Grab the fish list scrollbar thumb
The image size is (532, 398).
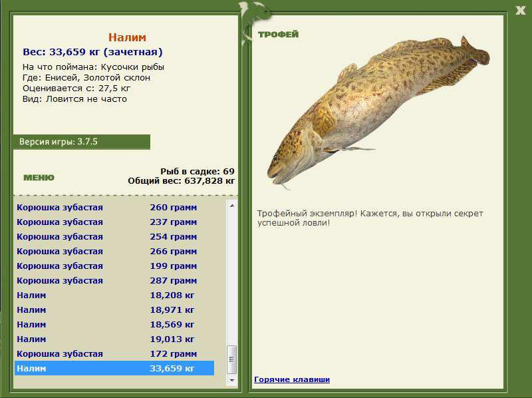[x=232, y=359]
